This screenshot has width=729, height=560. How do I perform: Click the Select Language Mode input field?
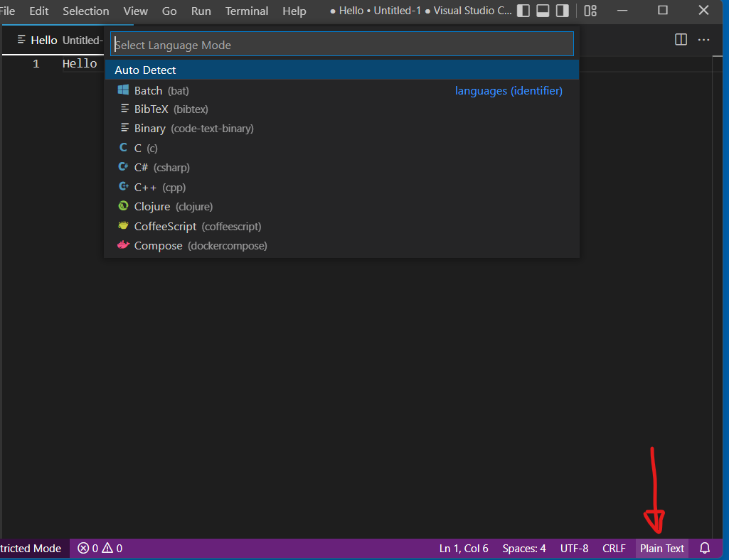341,43
